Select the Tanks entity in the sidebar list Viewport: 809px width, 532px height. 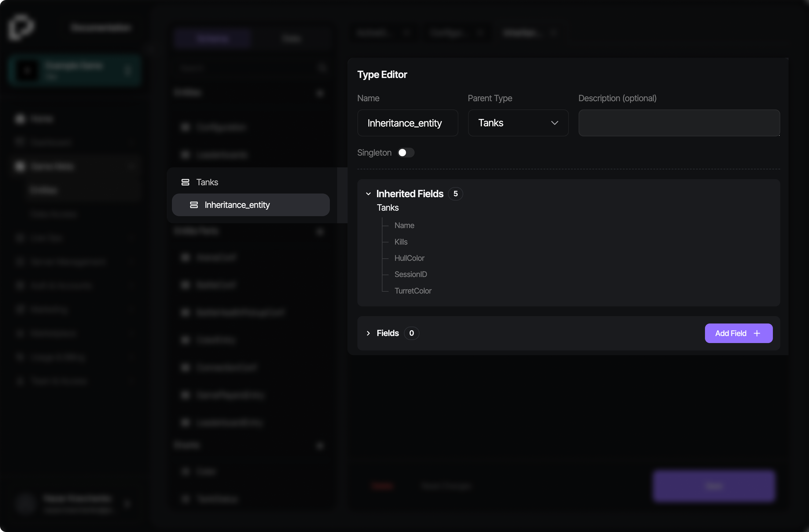point(207,182)
